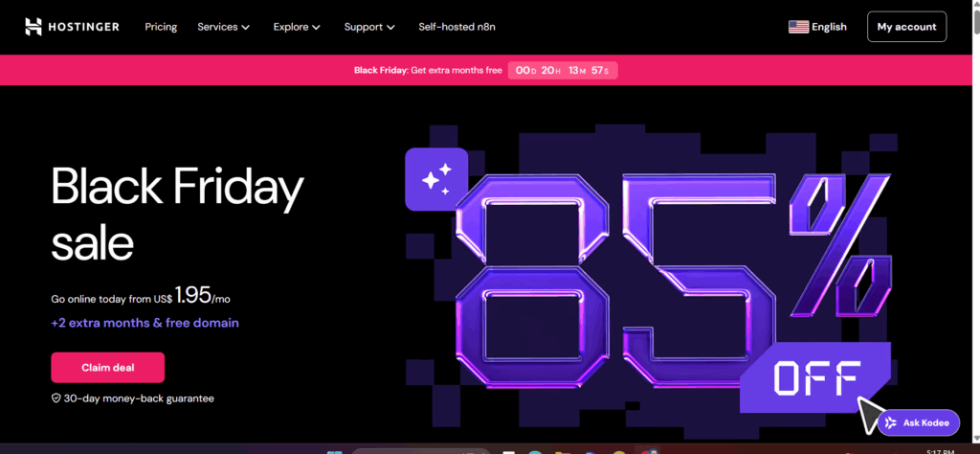The height and width of the screenshot is (454, 980).
Task: Click the OFF badge on the graphic
Action: coord(815,379)
